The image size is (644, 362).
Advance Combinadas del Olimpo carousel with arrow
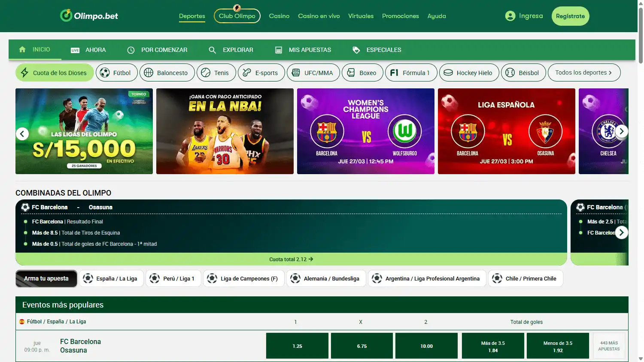621,232
